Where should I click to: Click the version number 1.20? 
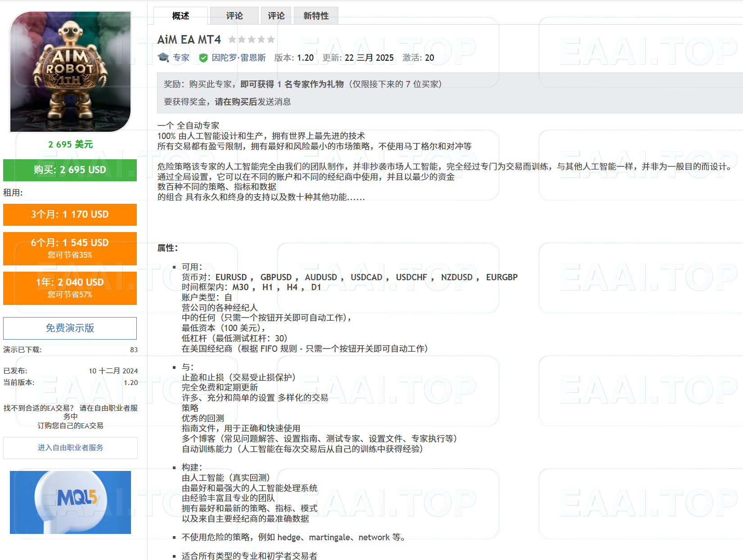coord(306,58)
